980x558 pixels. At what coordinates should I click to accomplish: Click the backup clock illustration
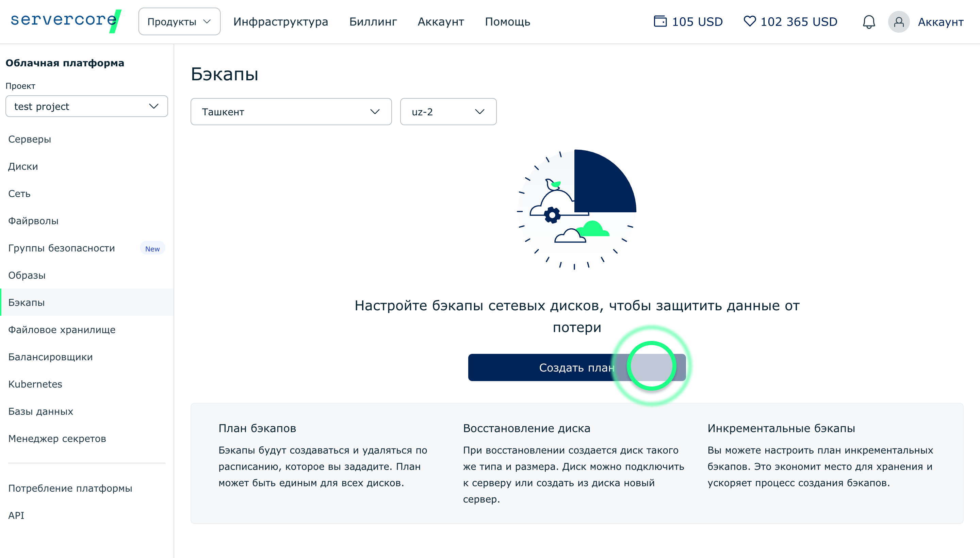point(576,209)
